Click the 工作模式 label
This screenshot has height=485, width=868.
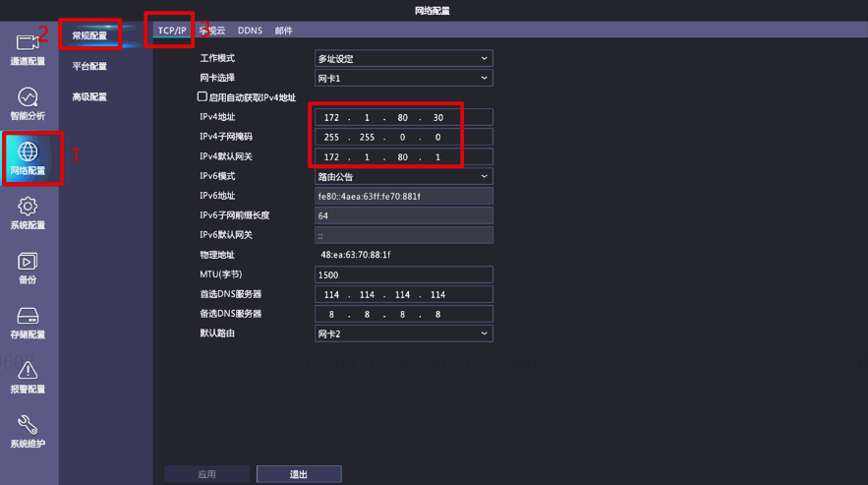coord(217,58)
